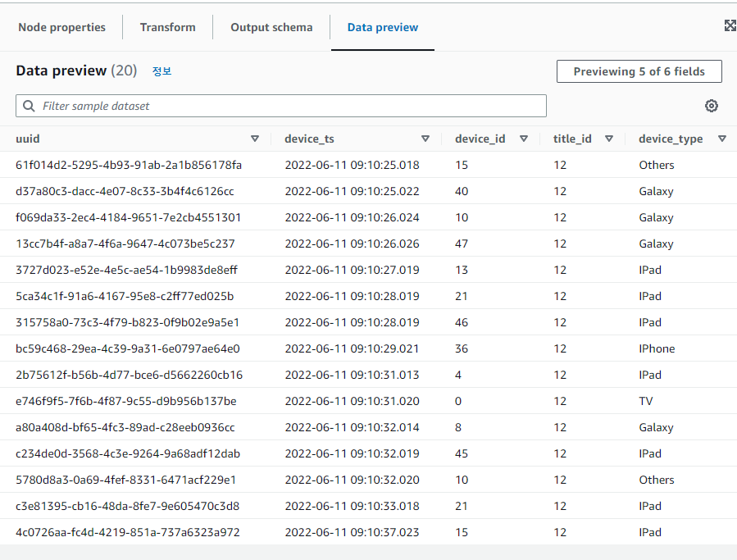Select uuid f069da33-2ec4-4184-9651-7e2cb4551301
Screen dimensions: 737x560
point(128,218)
